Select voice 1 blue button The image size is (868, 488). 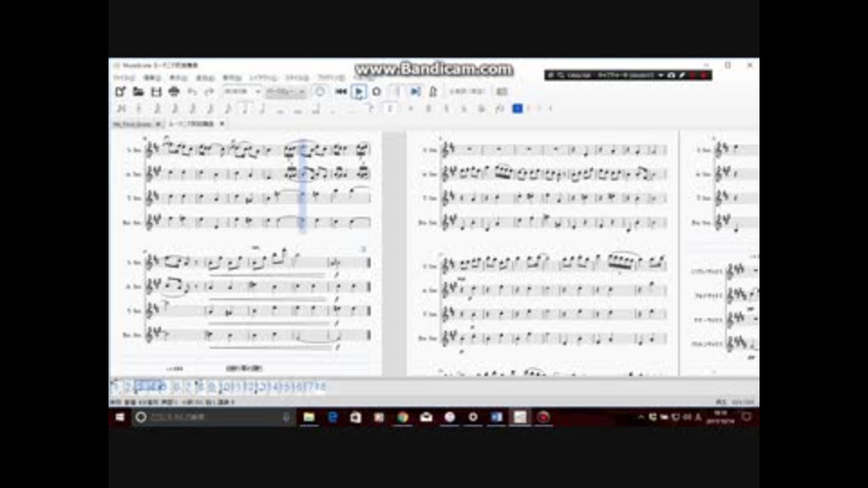pos(517,108)
